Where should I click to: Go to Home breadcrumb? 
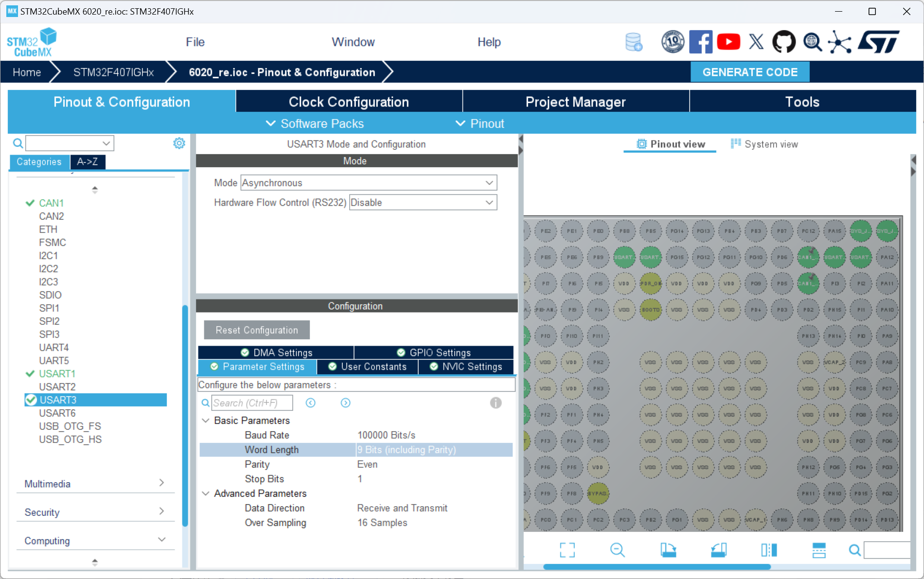27,72
